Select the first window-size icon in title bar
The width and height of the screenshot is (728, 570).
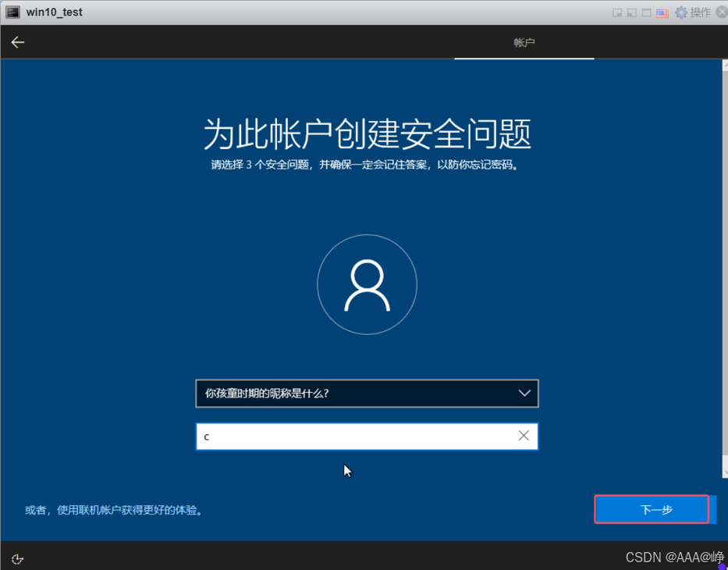pyautogui.click(x=617, y=12)
